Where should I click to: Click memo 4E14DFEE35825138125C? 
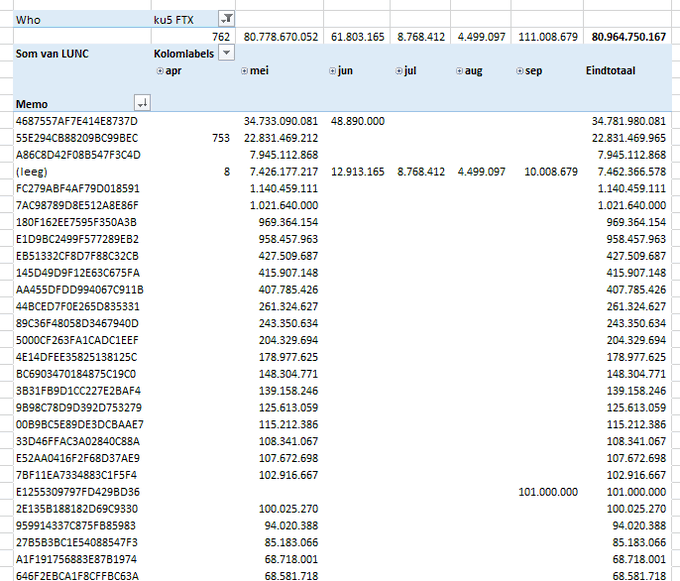tap(76, 357)
